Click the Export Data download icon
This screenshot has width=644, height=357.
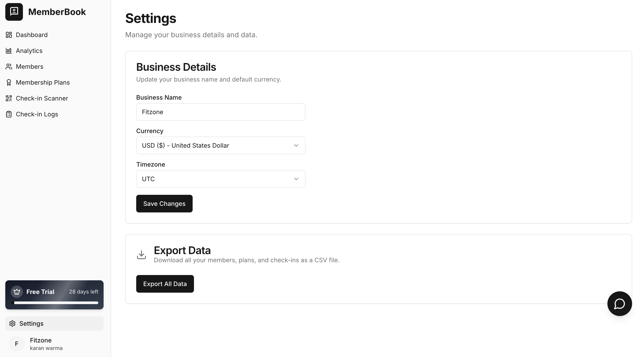[x=141, y=255]
